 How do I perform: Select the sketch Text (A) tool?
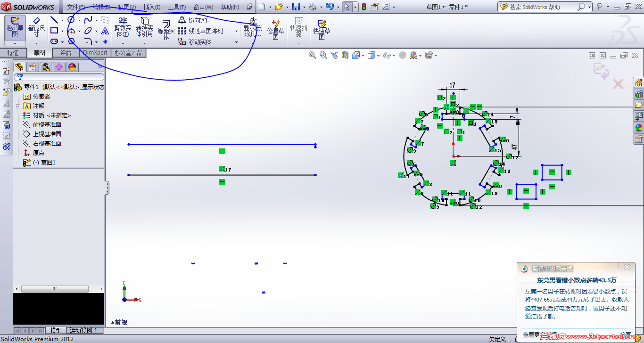pos(105,31)
